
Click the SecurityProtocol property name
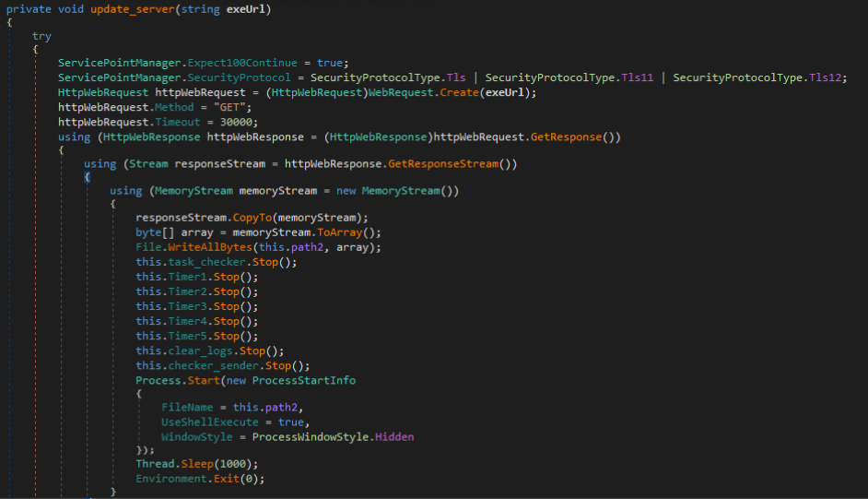click(239, 78)
